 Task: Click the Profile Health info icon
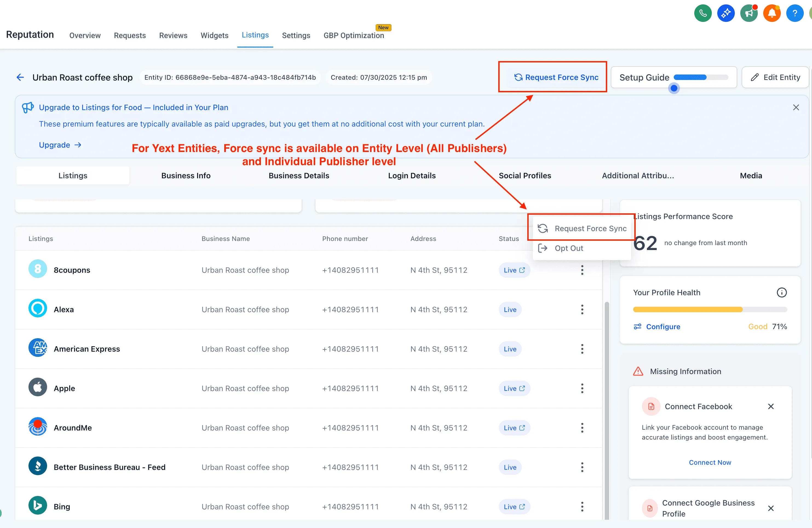[782, 292]
